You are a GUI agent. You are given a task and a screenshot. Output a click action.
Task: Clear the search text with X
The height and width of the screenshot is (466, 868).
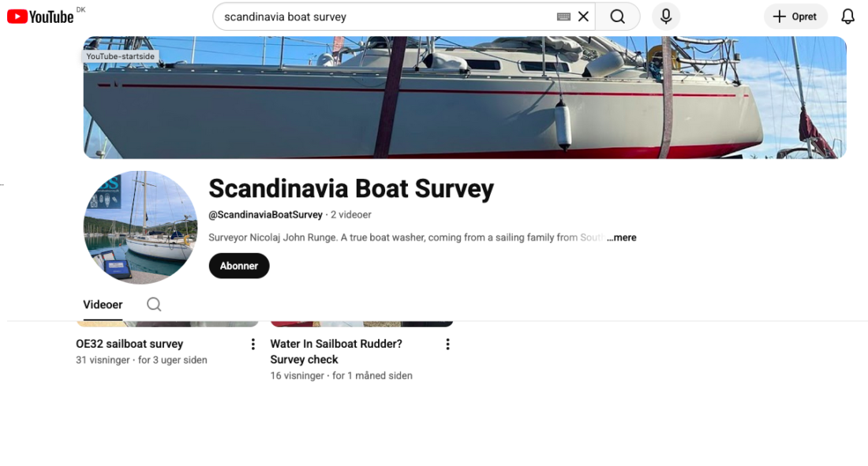click(583, 17)
